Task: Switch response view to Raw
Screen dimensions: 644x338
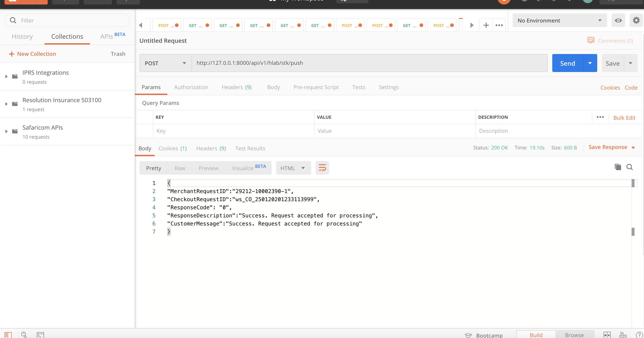Action: click(x=180, y=168)
